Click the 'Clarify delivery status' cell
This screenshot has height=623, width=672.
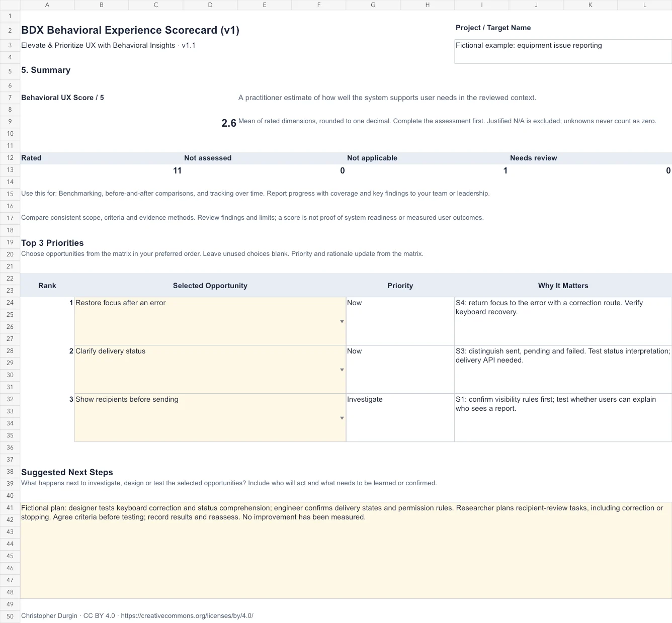pos(210,369)
